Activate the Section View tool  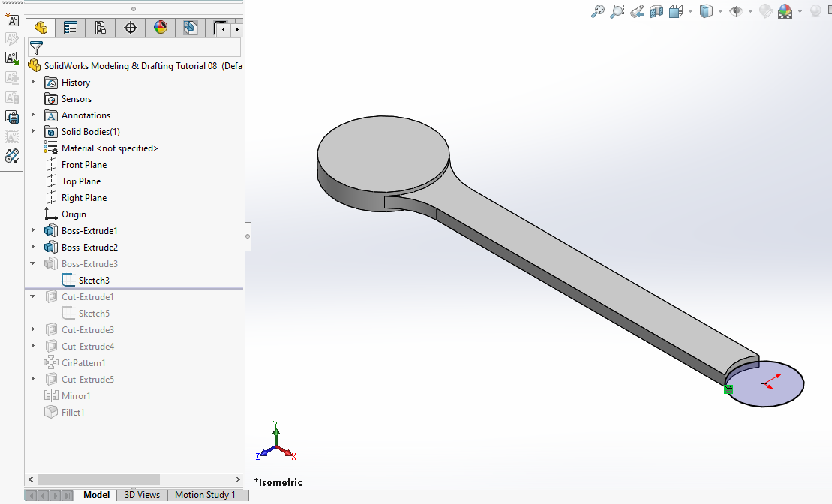[656, 11]
